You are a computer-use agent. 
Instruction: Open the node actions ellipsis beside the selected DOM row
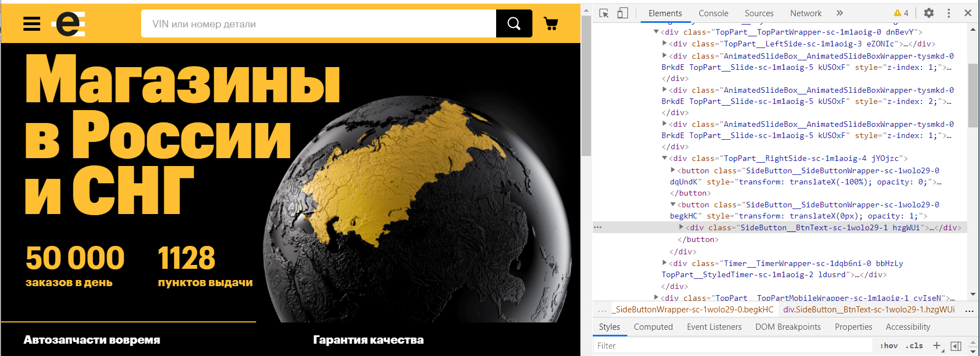[598, 227]
